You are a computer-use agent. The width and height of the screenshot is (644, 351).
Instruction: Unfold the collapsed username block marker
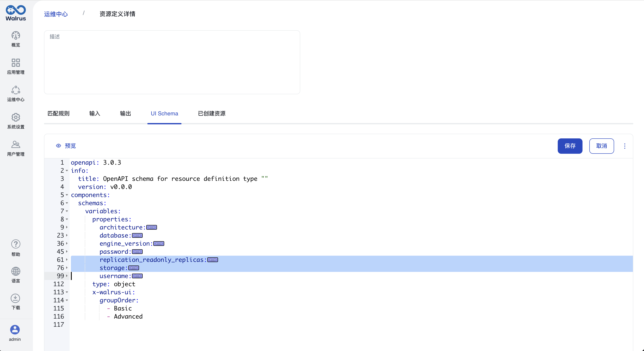[x=137, y=276]
